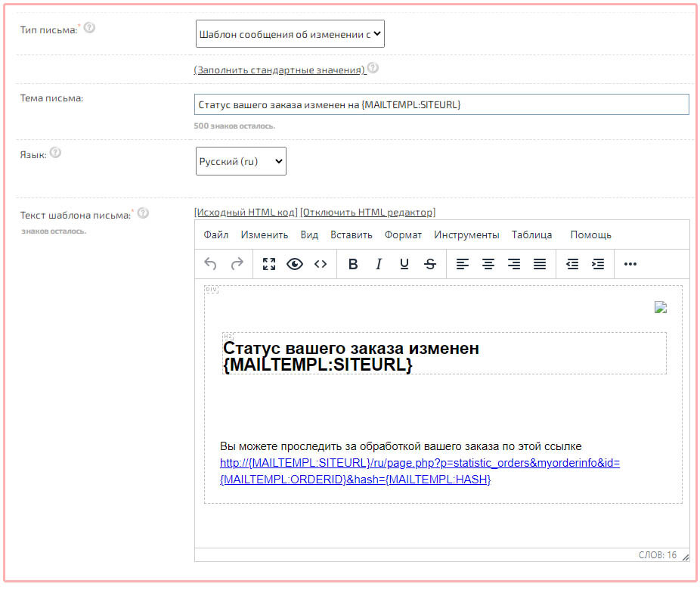Click the "Тема письма" input field
Viewport: 700px width, 590px height.
point(441,104)
